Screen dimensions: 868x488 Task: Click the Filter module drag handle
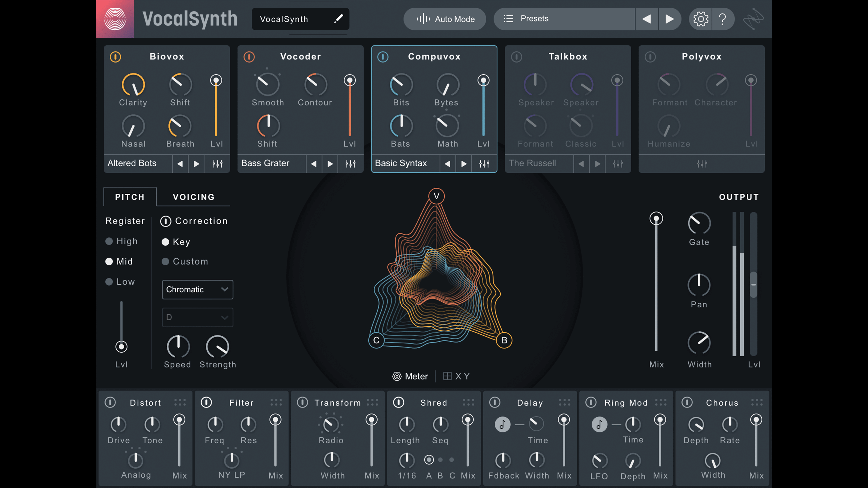point(276,402)
